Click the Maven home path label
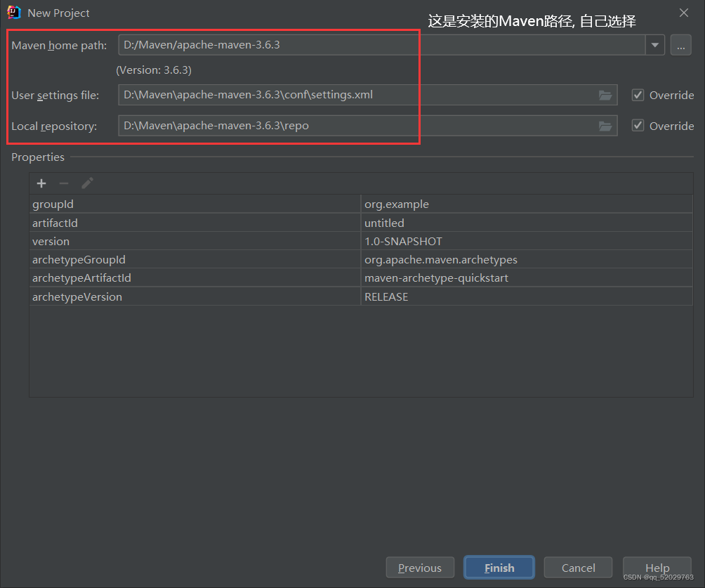 click(59, 46)
